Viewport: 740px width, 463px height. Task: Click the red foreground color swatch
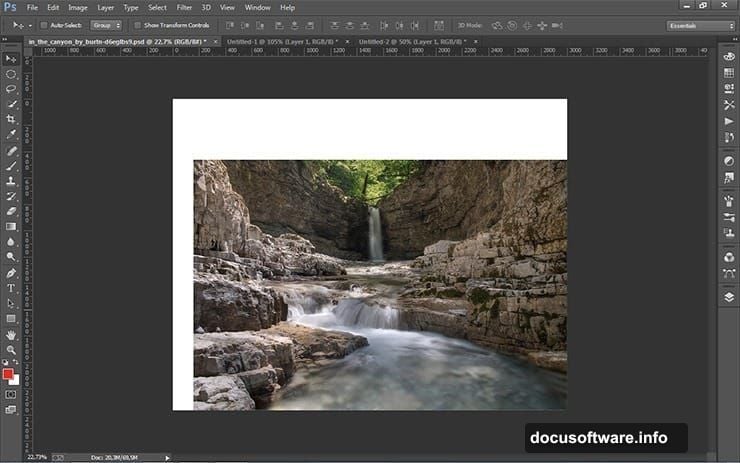[9, 374]
